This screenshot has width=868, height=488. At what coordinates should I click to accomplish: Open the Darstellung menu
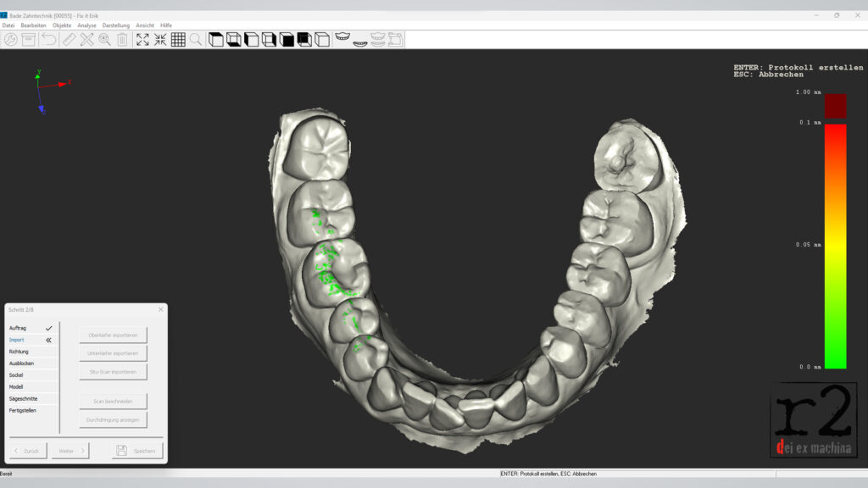[x=116, y=25]
